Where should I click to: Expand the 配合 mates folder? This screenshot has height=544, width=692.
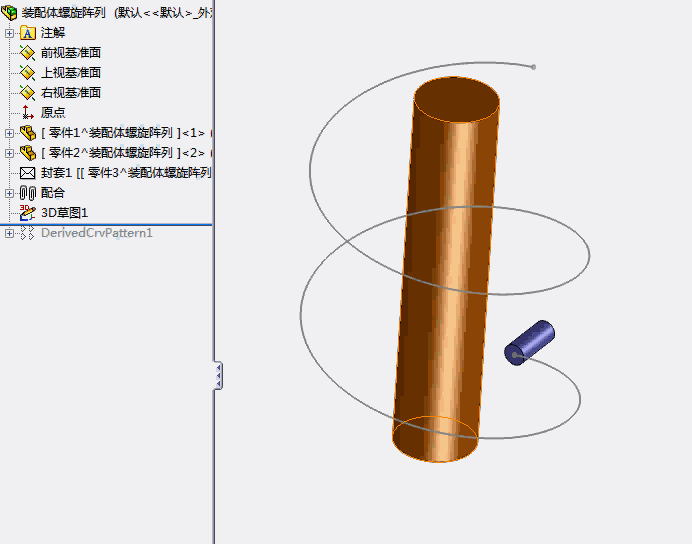tap(9, 193)
